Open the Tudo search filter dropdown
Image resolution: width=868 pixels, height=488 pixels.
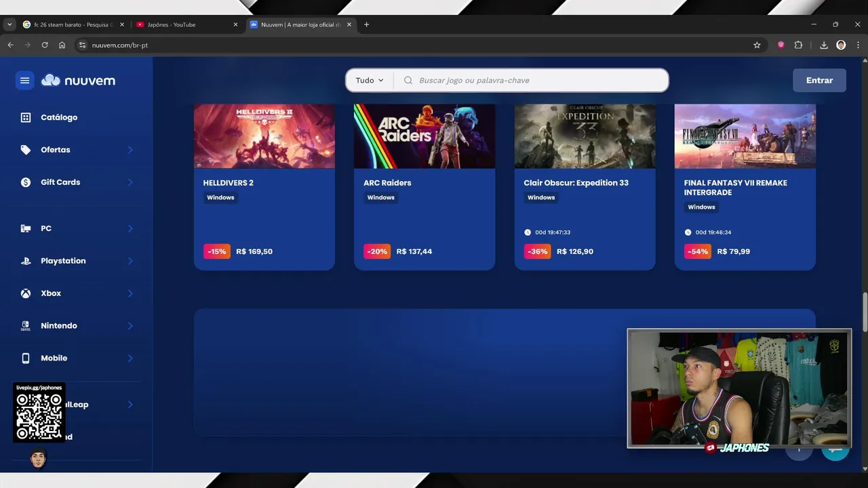pyautogui.click(x=370, y=80)
